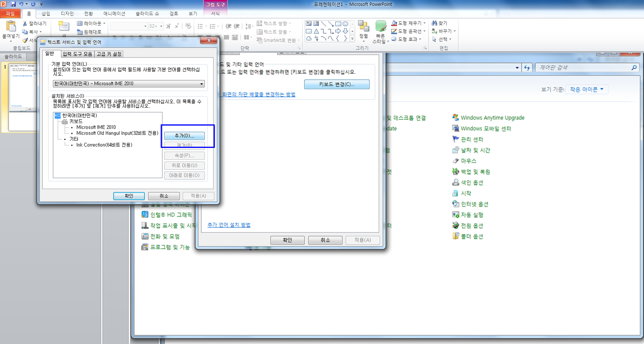Click the 키보드 변경(C)... button
The width and height of the screenshot is (644, 344).
coord(336,84)
